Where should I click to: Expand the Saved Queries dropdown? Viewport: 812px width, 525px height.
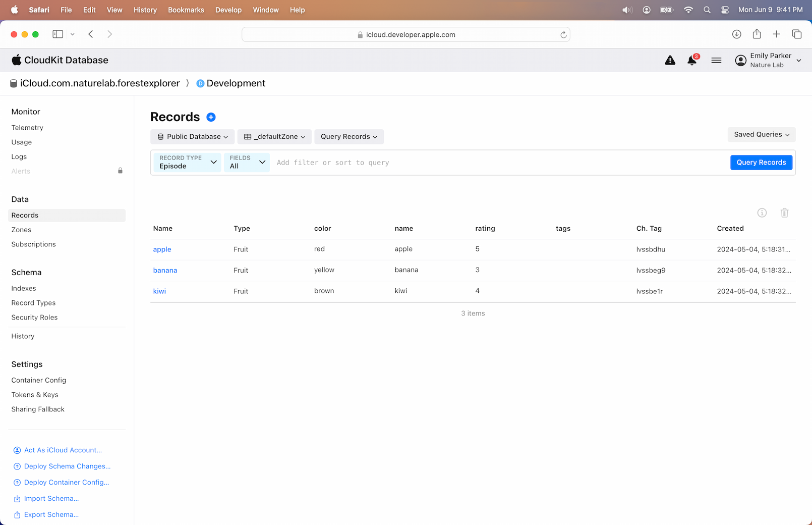click(x=761, y=135)
